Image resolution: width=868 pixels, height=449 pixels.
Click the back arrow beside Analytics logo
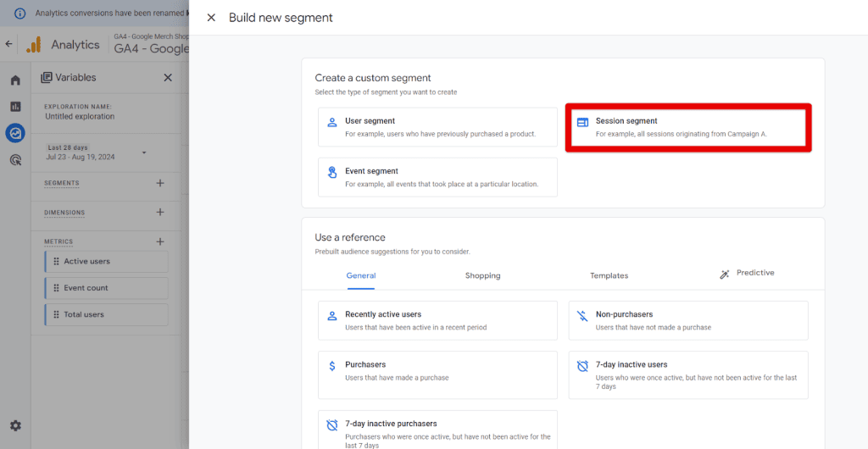(9, 44)
